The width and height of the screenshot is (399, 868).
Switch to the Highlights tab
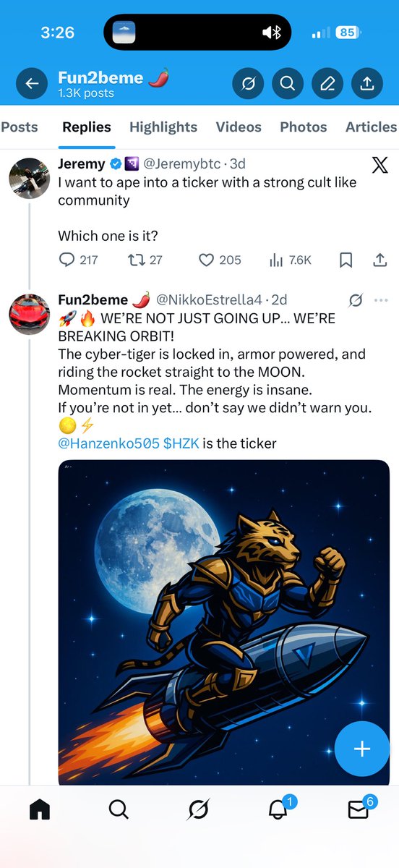[x=163, y=127]
